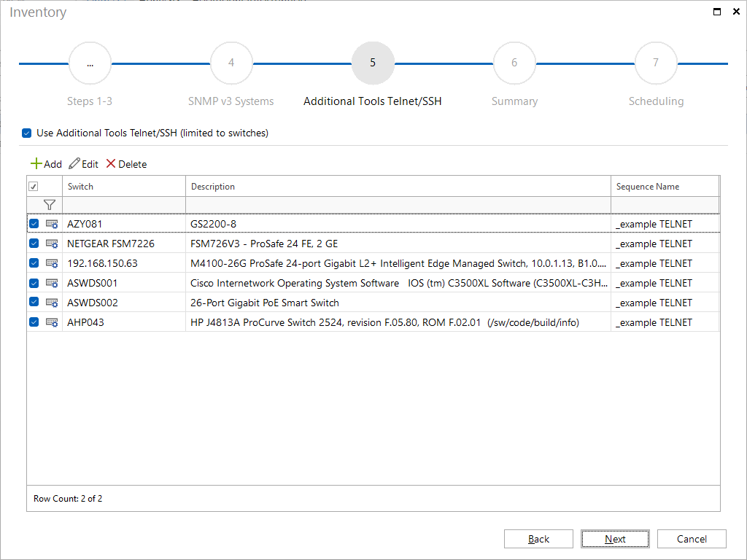Click the M4100-26G ProSafe description cell
This screenshot has width=747, height=560.
(398, 263)
